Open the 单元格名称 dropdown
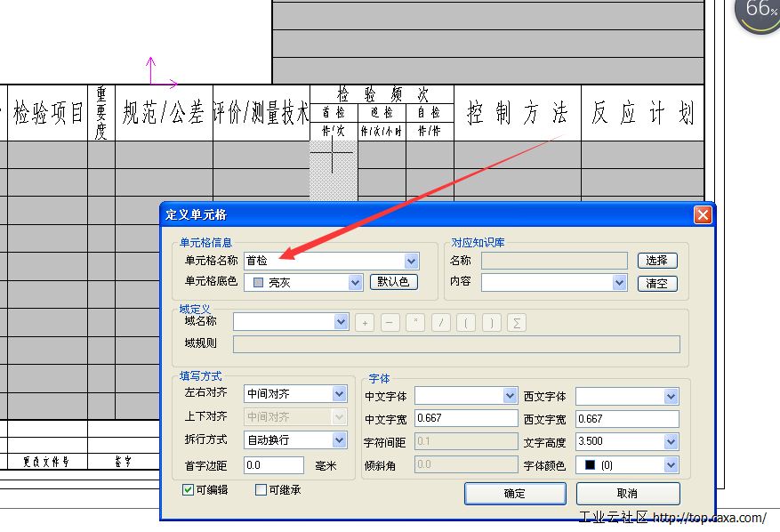Image resolution: width=780 pixels, height=532 pixels. click(x=411, y=262)
